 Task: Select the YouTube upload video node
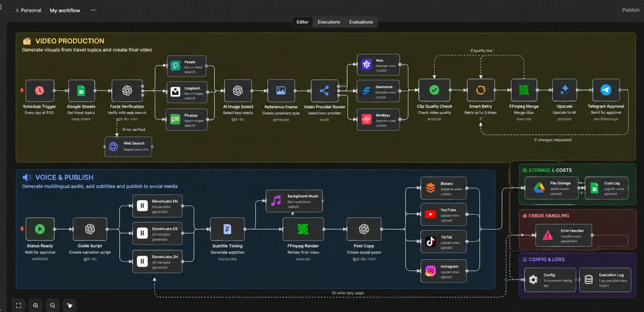[444, 214]
